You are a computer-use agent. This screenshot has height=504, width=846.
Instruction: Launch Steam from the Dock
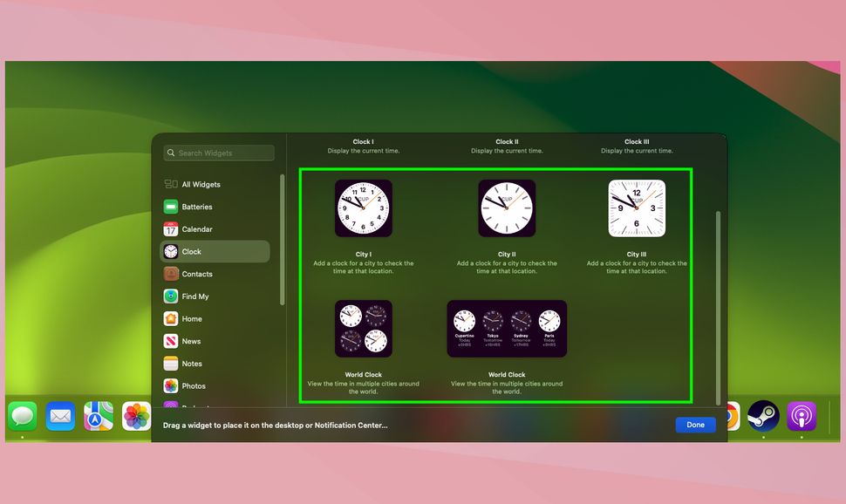point(762,416)
